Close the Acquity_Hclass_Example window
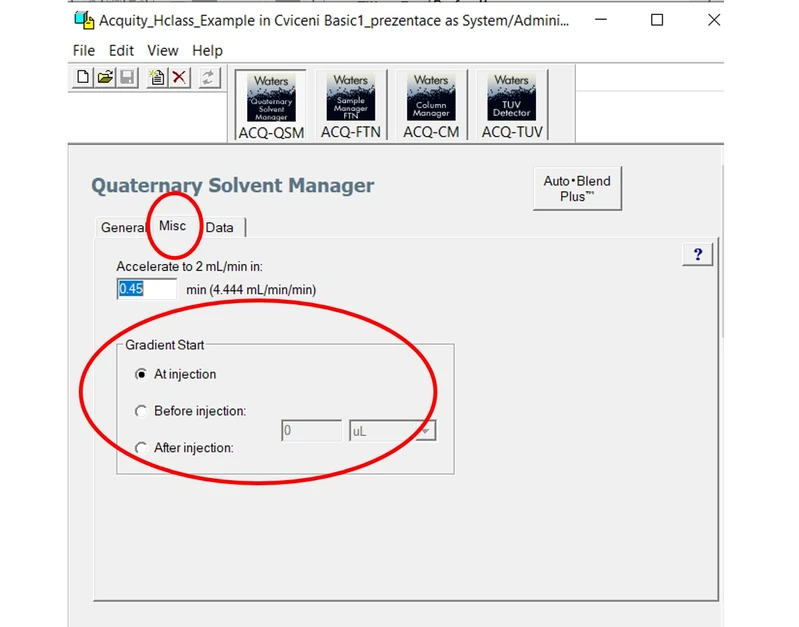 pyautogui.click(x=714, y=20)
